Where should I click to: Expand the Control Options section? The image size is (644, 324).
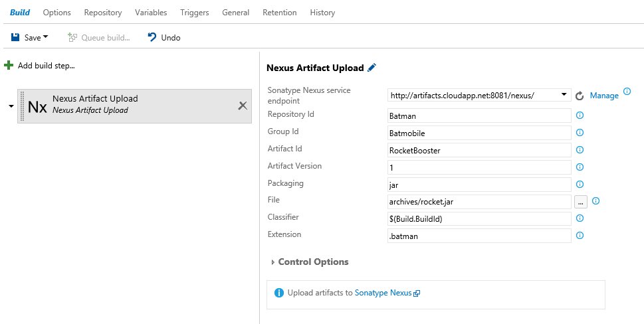coord(273,262)
